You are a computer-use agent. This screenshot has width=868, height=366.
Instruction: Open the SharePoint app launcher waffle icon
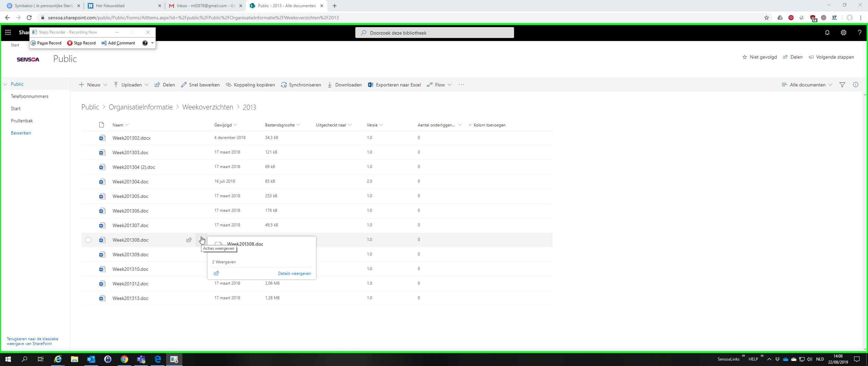pos(8,32)
